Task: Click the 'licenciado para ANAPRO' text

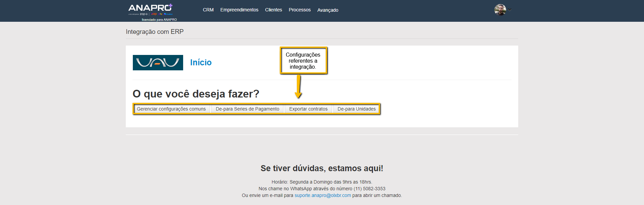Action: point(159,20)
